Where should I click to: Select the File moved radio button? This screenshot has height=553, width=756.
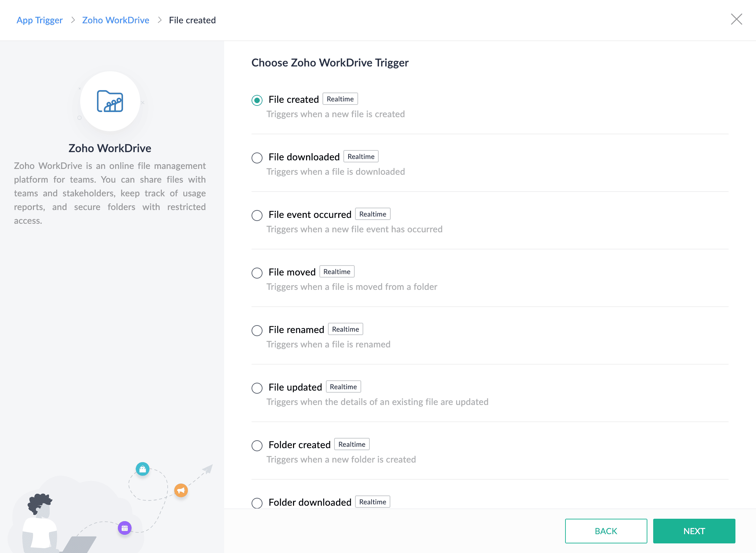coord(257,273)
